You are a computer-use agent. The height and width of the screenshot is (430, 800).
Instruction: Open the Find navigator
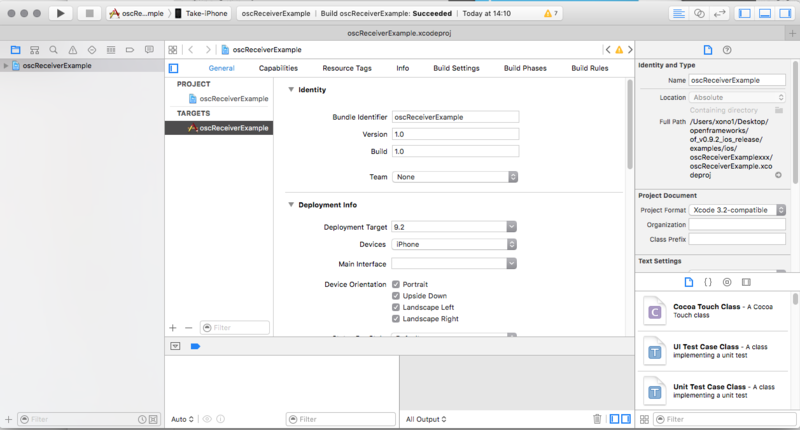(x=54, y=49)
